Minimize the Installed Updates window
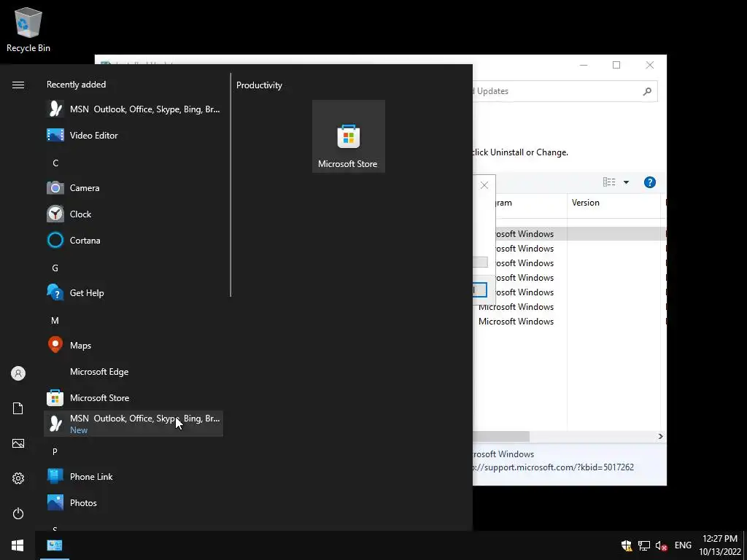This screenshot has height=560, width=747. 584,65
